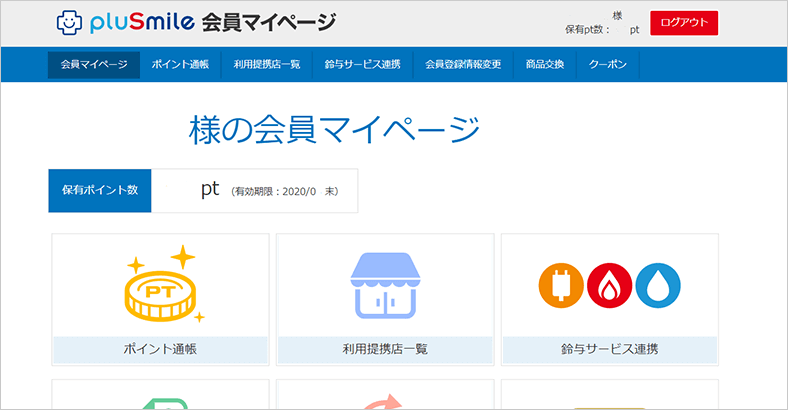Click the 様の会員マイページ heading

coord(334,130)
